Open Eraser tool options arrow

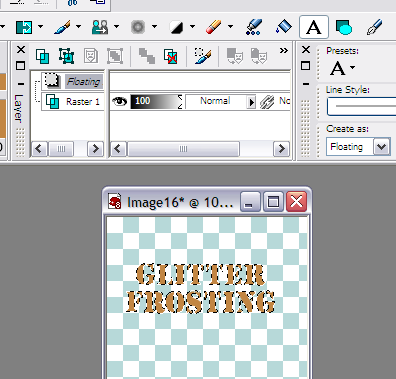230,27
